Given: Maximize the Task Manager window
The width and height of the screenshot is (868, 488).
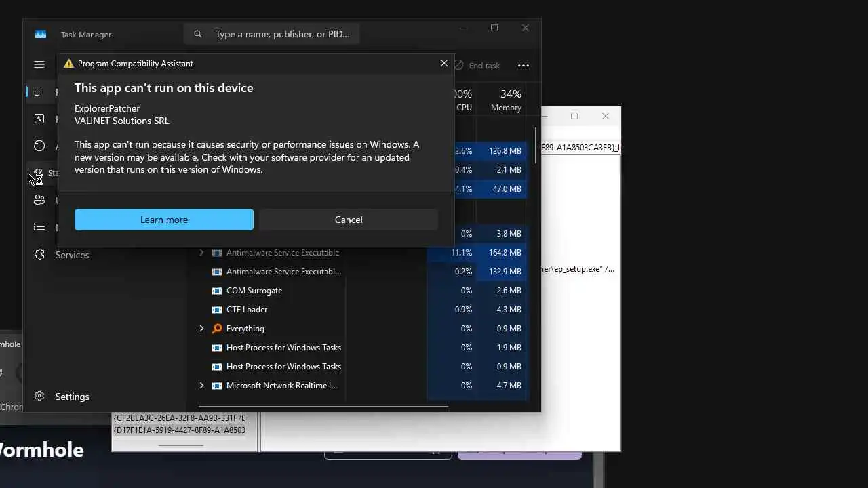Looking at the screenshot, I should (x=494, y=28).
